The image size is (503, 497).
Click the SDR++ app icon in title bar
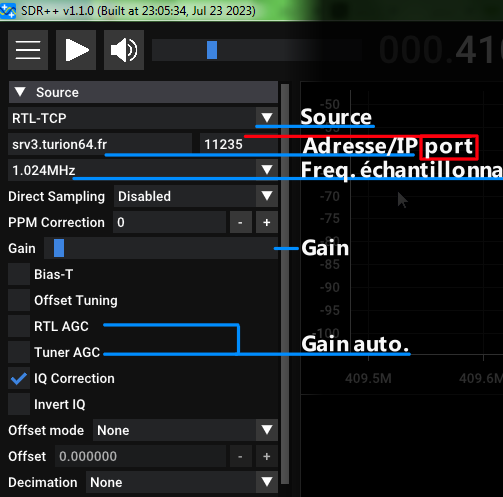pyautogui.click(x=8, y=11)
